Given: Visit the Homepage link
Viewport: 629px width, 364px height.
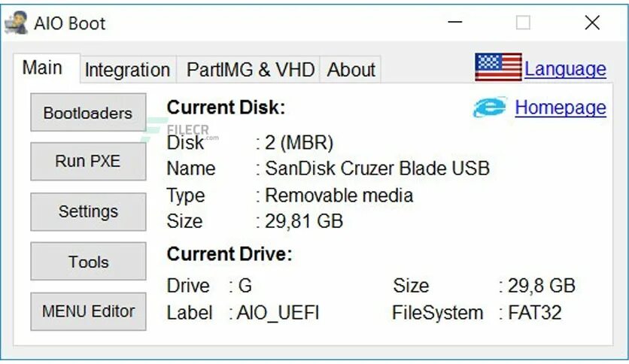Looking at the screenshot, I should 560,108.
